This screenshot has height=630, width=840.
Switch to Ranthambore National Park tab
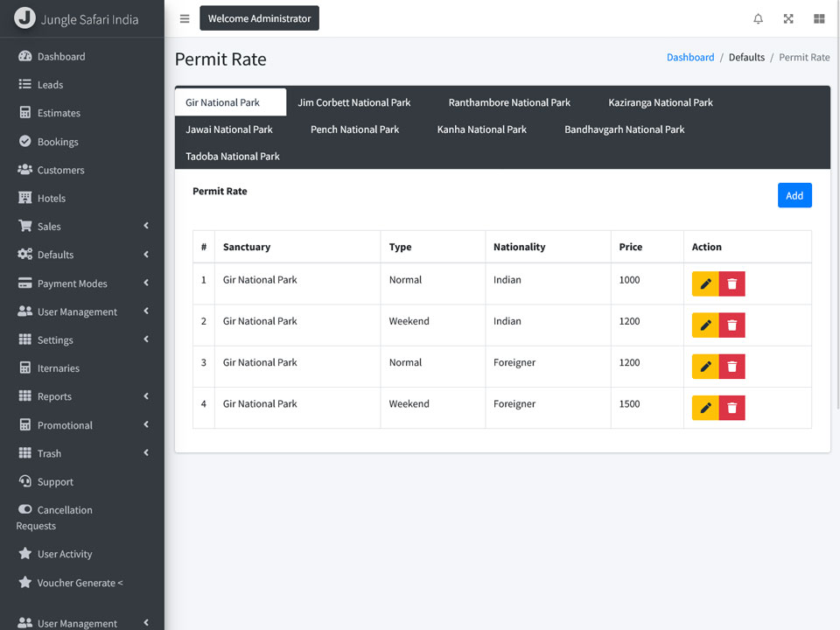point(509,102)
